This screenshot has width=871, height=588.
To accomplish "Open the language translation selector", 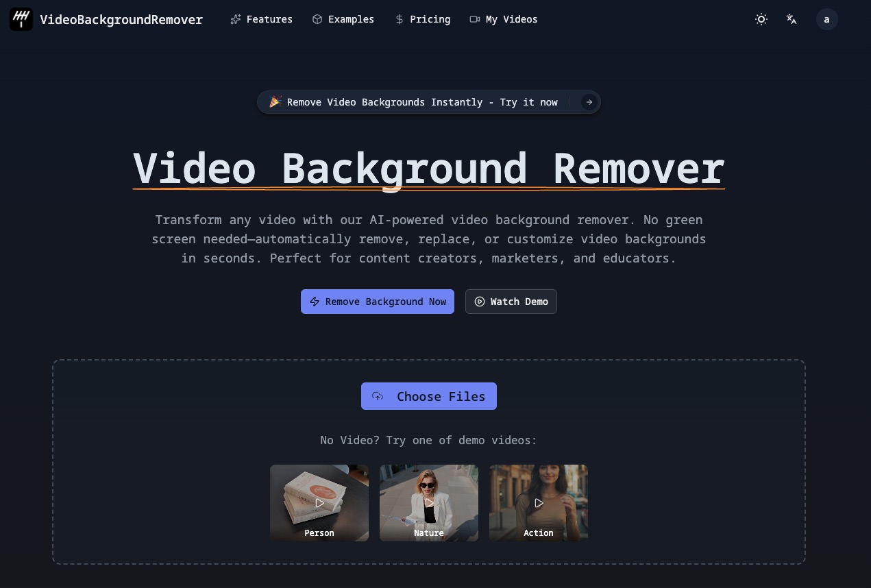I will pyautogui.click(x=792, y=19).
